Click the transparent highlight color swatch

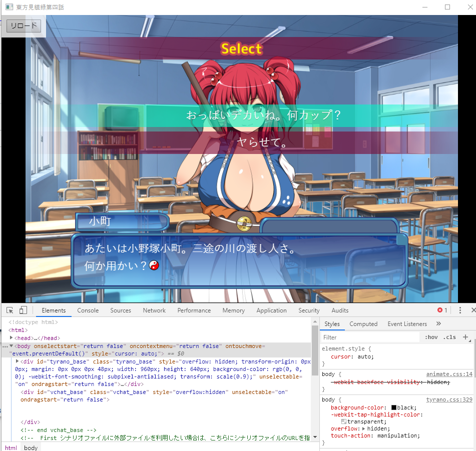coord(344,421)
